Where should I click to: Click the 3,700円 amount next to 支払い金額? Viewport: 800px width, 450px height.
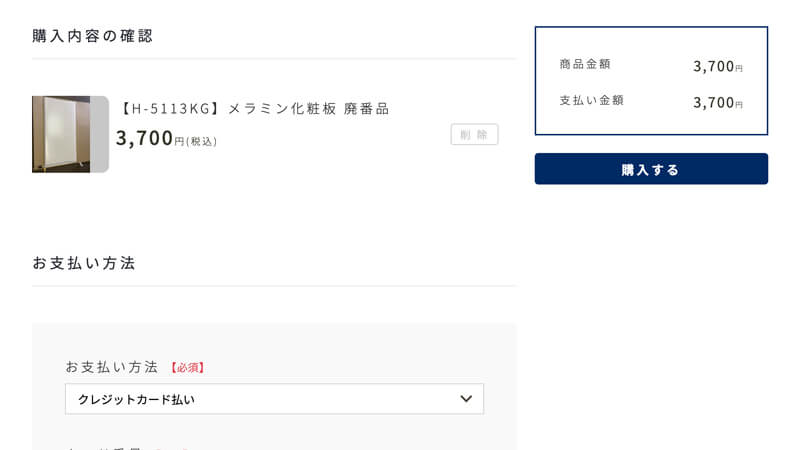pyautogui.click(x=717, y=103)
